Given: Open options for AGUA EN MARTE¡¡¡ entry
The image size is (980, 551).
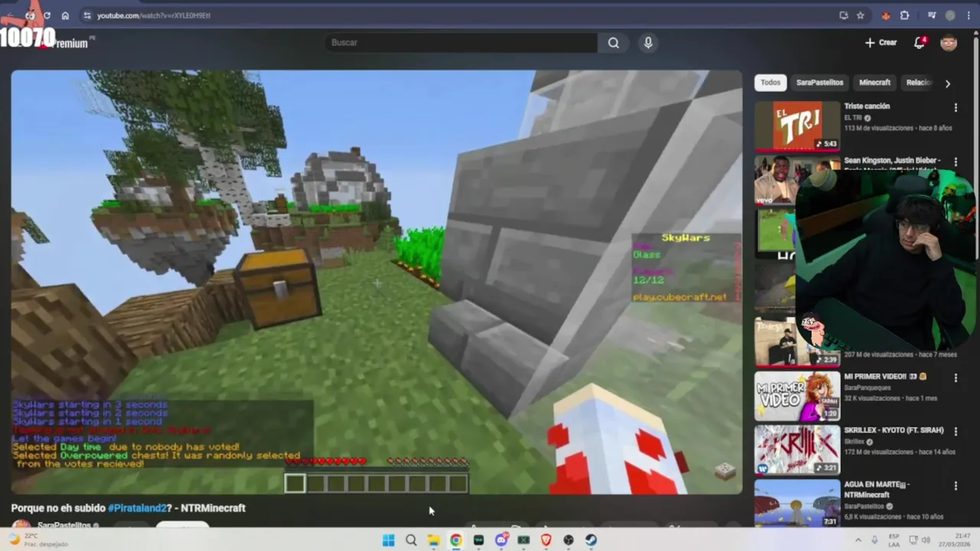Looking at the screenshot, I should [x=955, y=486].
